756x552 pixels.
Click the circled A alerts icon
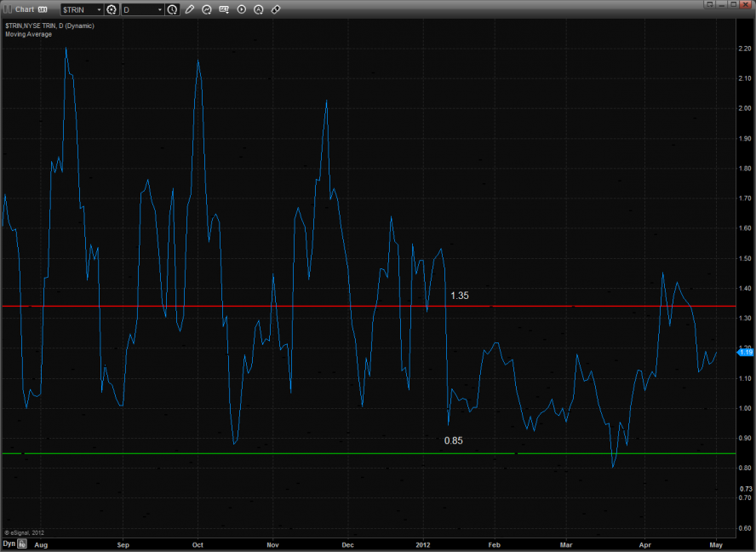(259, 9)
